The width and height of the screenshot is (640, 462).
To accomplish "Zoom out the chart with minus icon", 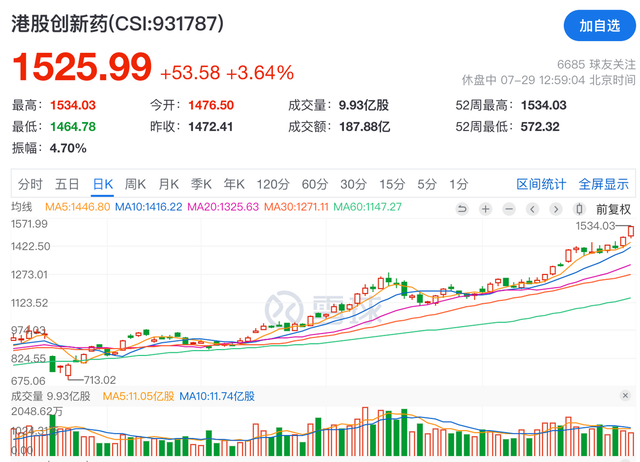I will 509,209.
